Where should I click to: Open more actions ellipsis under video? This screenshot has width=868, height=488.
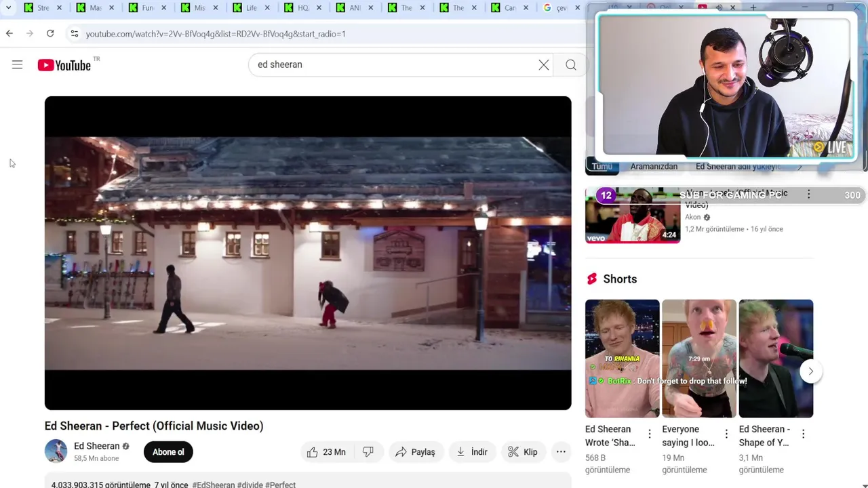[x=561, y=452]
